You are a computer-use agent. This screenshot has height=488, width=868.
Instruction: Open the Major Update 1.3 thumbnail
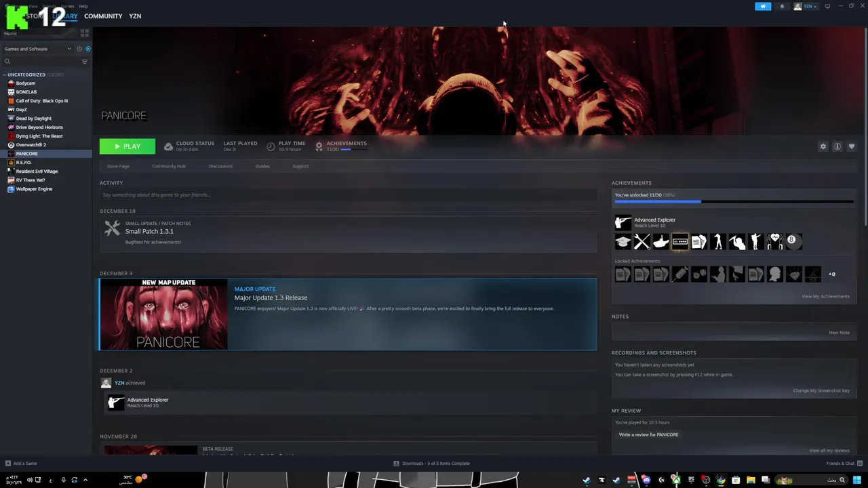click(163, 314)
